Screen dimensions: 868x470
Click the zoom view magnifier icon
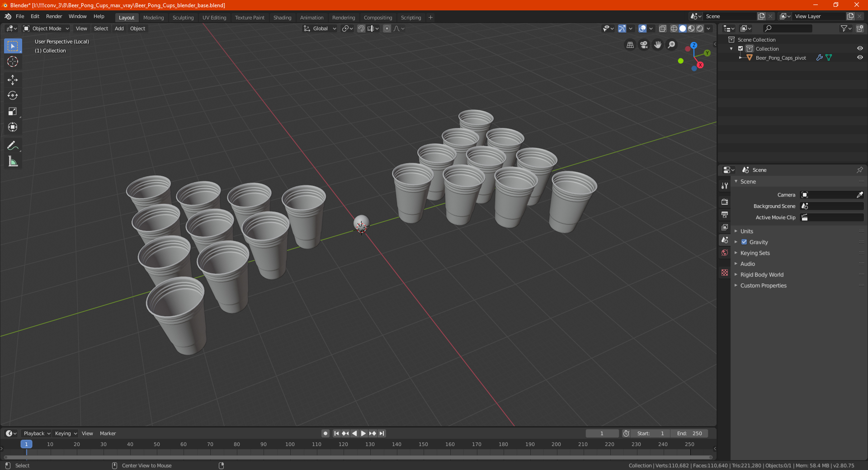[x=672, y=45]
